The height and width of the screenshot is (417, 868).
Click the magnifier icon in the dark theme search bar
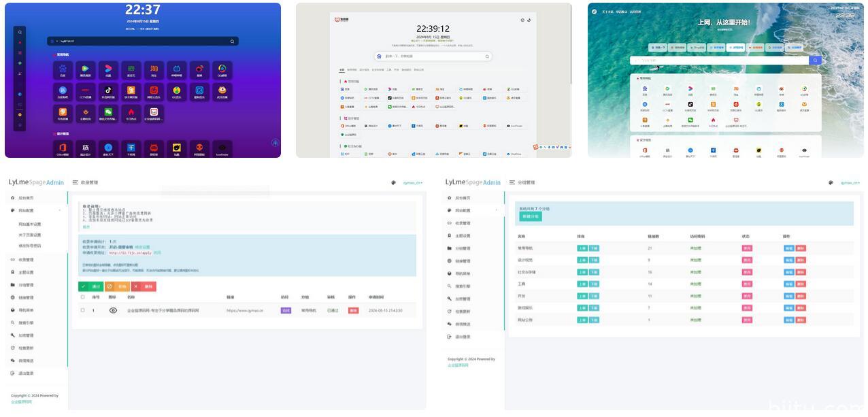[232, 41]
